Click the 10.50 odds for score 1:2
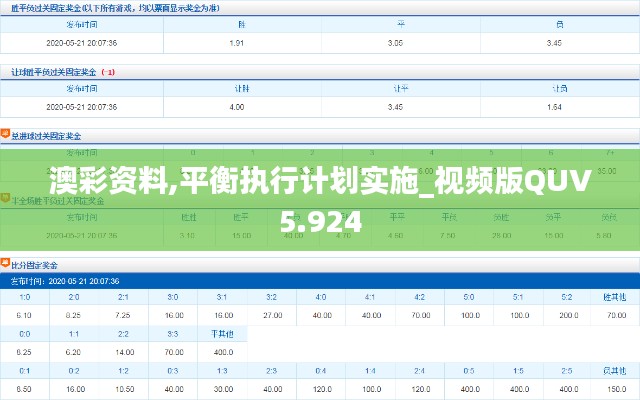This screenshot has height=400, width=640. point(123,388)
